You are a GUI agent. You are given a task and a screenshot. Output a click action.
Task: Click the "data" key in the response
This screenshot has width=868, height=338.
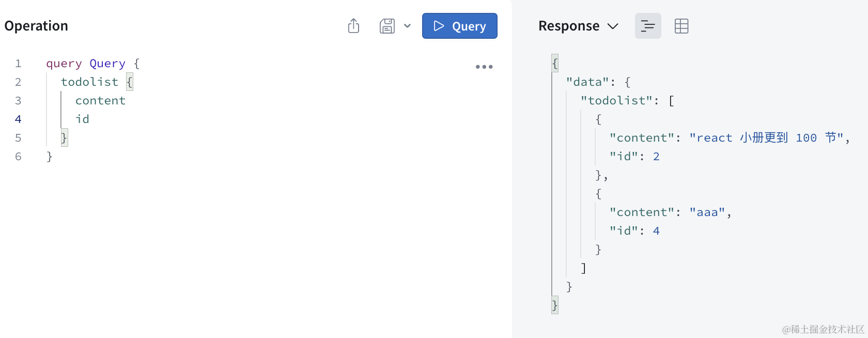click(x=587, y=82)
